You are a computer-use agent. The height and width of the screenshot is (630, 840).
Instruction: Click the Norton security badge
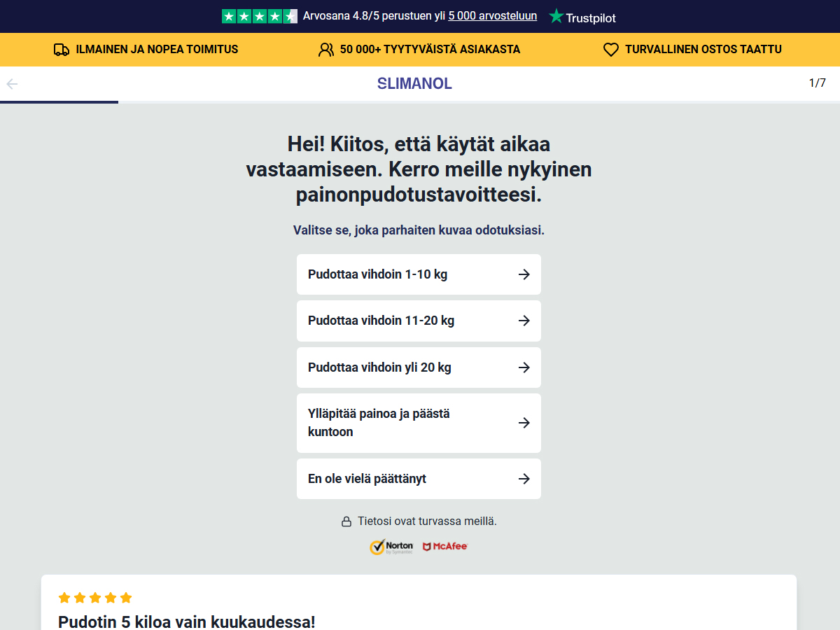(391, 547)
